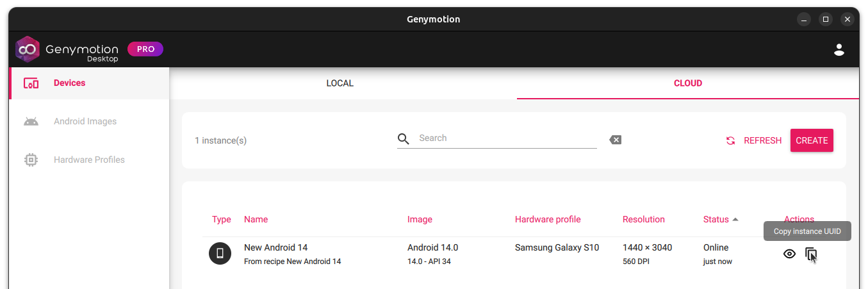Copy the instance UUID
868x289 pixels.
pyautogui.click(x=811, y=254)
